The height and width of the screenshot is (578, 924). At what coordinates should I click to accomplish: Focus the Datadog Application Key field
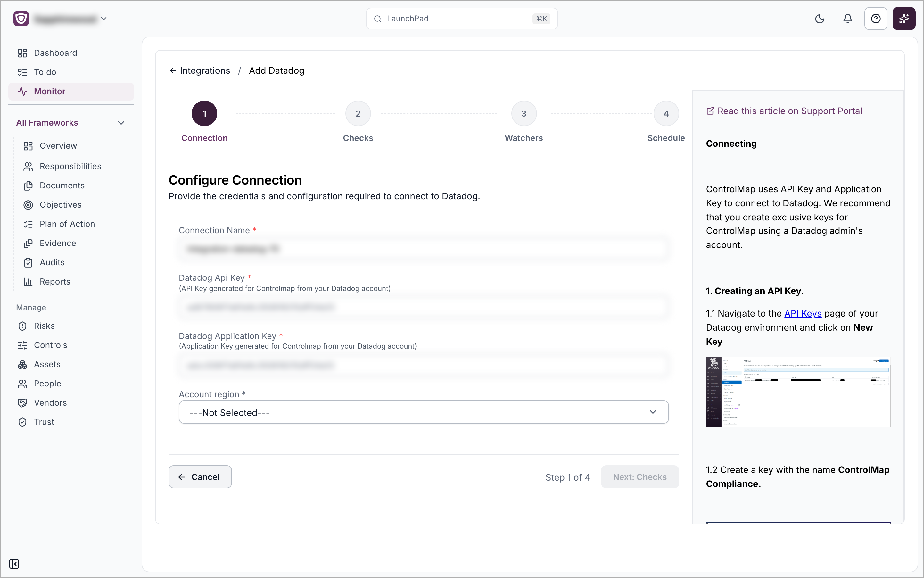pyautogui.click(x=424, y=365)
